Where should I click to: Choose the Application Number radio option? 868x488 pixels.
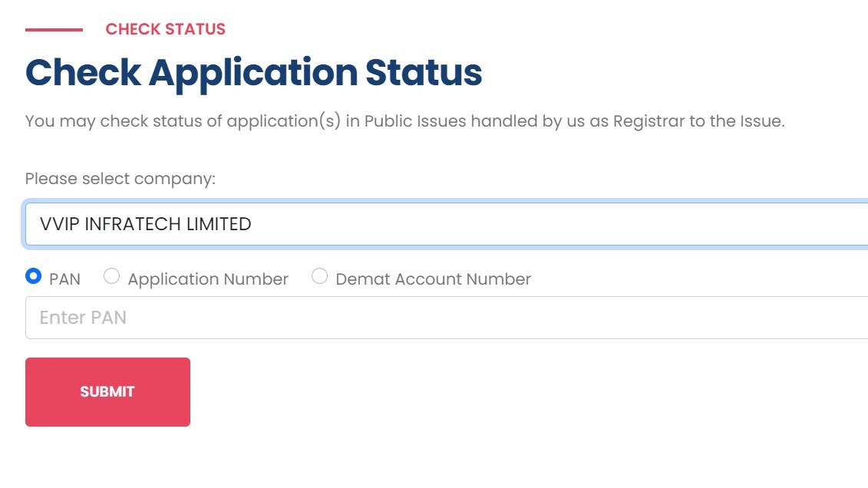click(x=112, y=276)
